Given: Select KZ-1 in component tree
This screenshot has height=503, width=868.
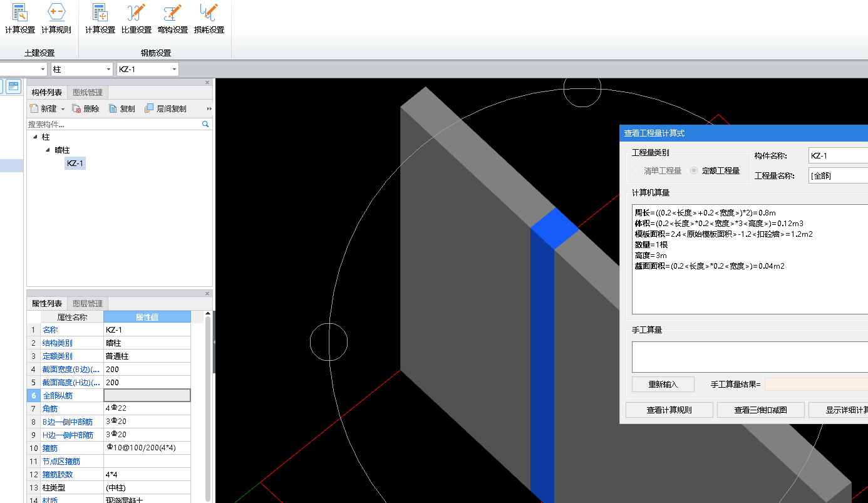Looking at the screenshot, I should tap(75, 163).
